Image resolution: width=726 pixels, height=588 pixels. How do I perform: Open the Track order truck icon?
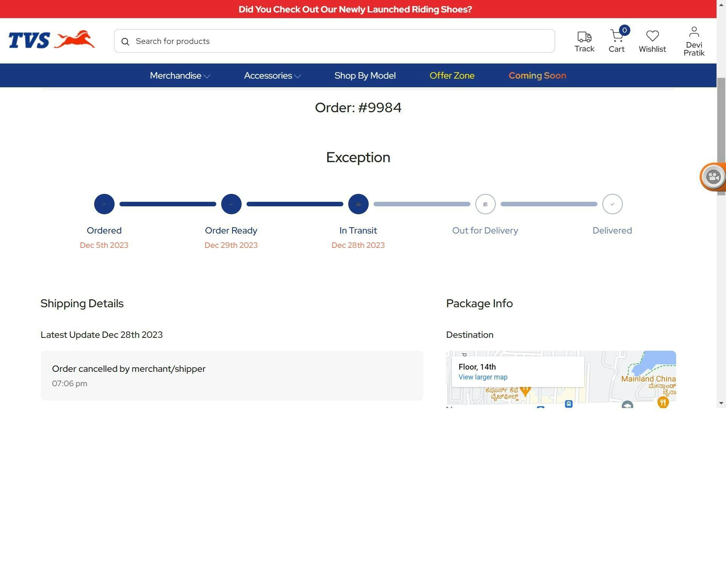[584, 37]
